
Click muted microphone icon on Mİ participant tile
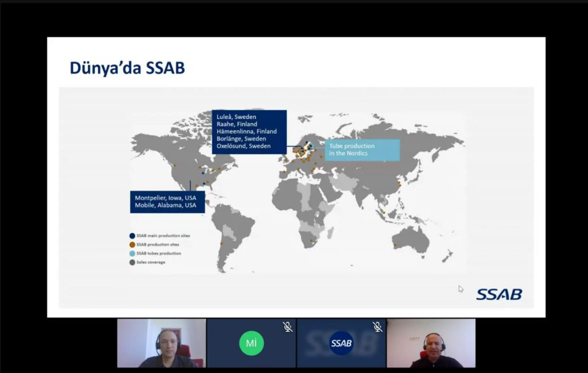point(288,327)
